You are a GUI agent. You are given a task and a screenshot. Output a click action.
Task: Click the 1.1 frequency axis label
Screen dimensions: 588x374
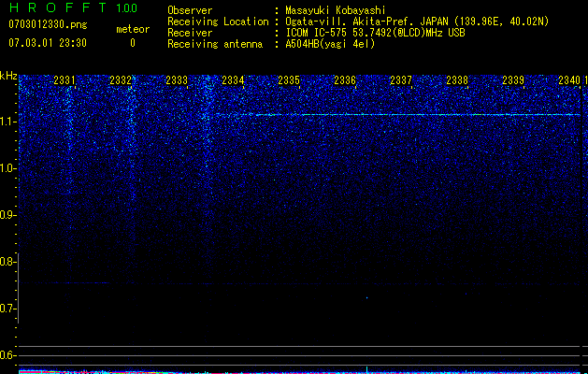7,122
